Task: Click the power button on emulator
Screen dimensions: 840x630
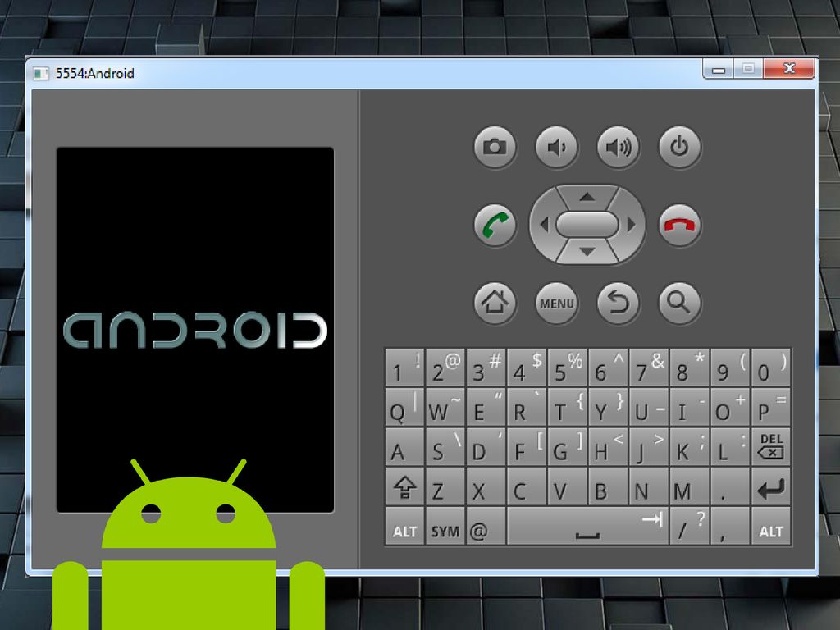Action: [680, 147]
